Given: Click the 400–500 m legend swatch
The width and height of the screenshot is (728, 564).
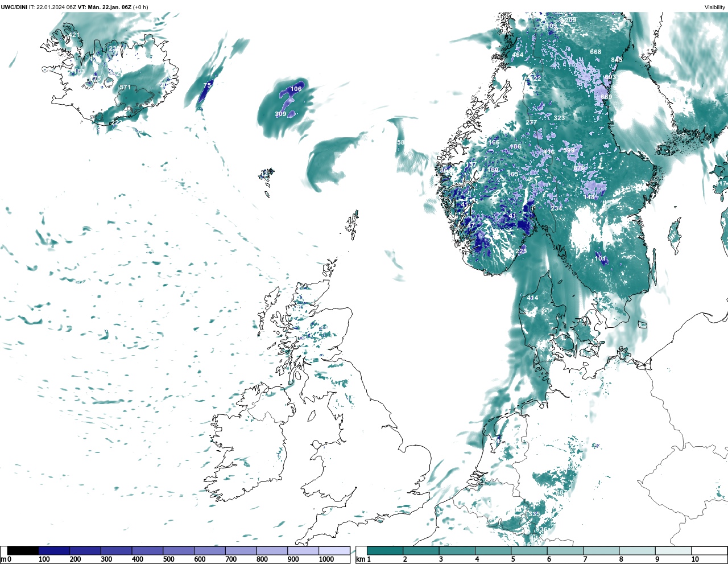Looking at the screenshot, I should [147, 551].
